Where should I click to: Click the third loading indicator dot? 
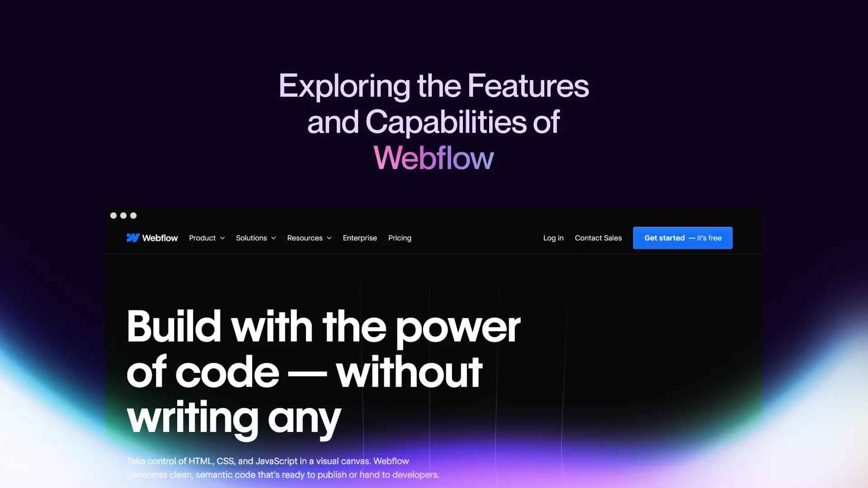coord(132,215)
